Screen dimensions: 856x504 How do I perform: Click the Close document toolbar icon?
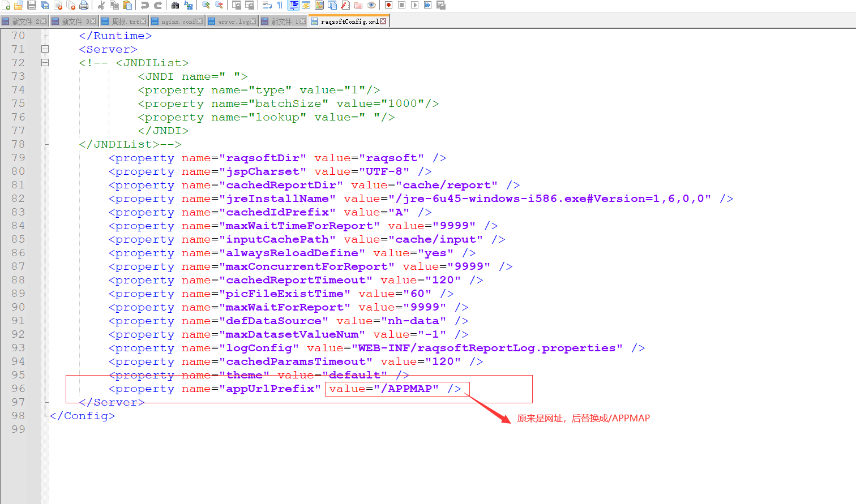pos(58,5)
